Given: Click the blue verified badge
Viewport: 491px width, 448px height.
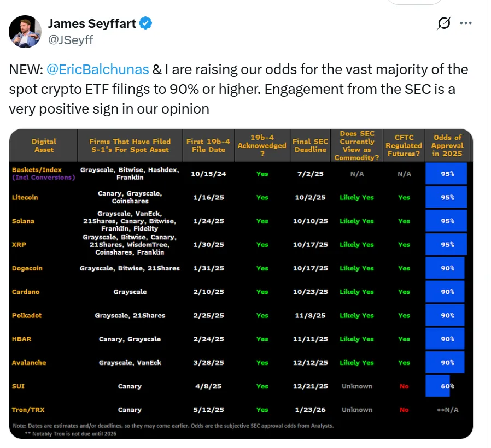Looking at the screenshot, I should 146,23.
